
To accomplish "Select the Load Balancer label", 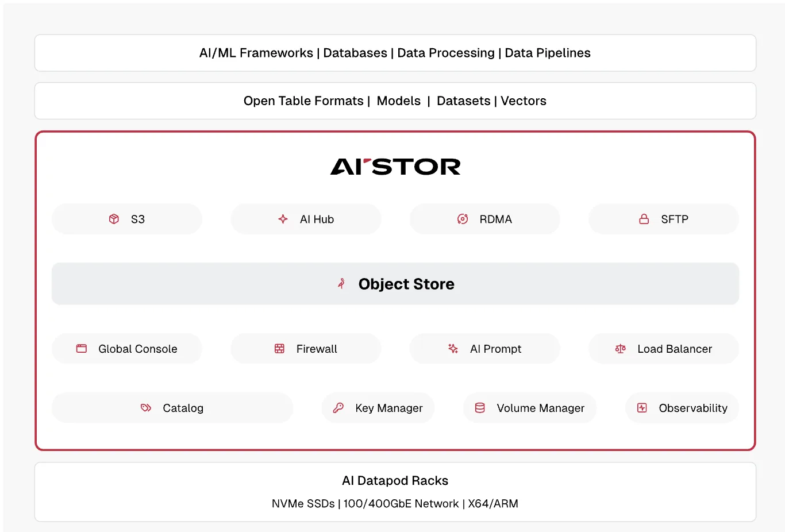I will 675,349.
